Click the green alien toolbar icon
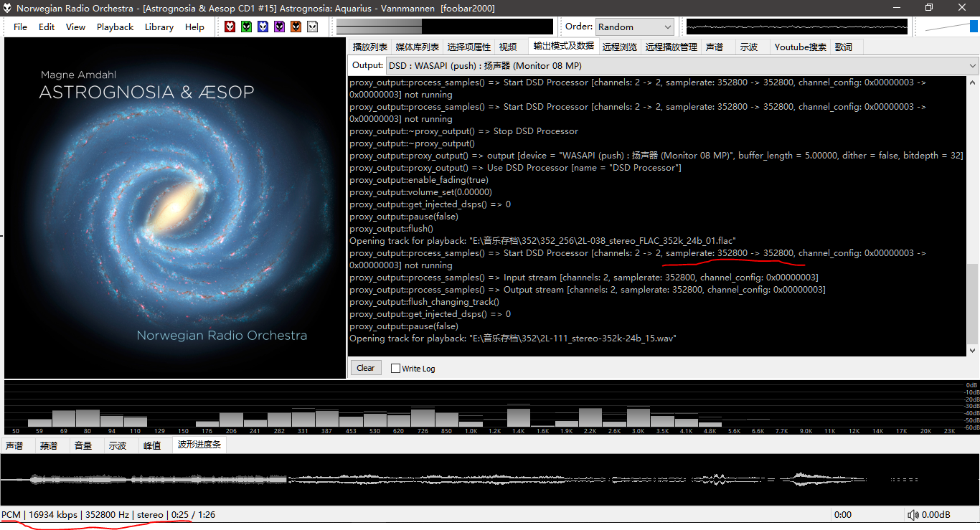Screen dimensions: 980x530 click(246, 27)
